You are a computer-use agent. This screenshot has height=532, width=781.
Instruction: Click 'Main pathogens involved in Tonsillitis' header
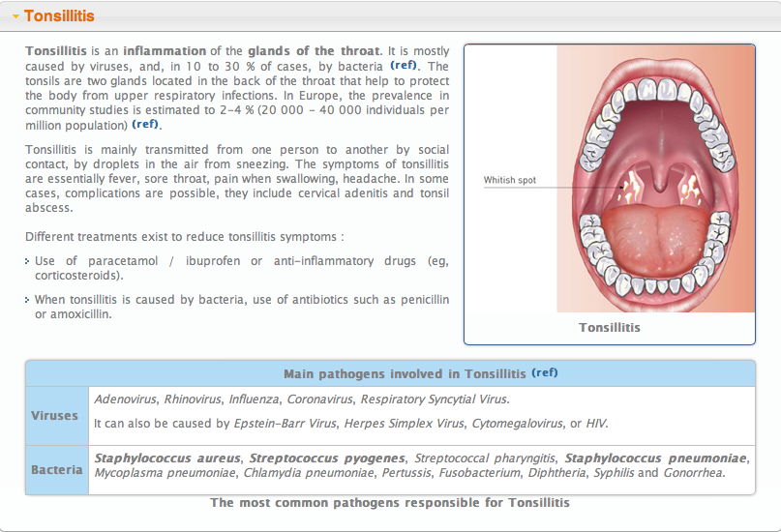click(405, 373)
